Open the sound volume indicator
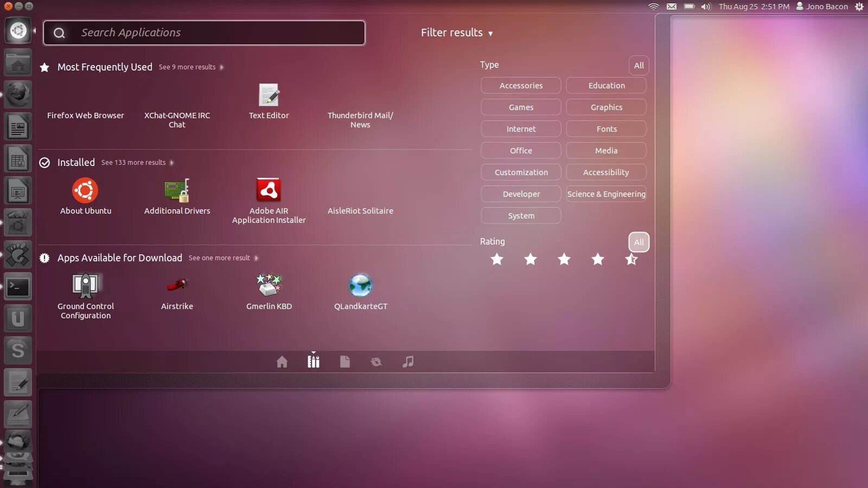The width and height of the screenshot is (868, 488). (x=706, y=7)
